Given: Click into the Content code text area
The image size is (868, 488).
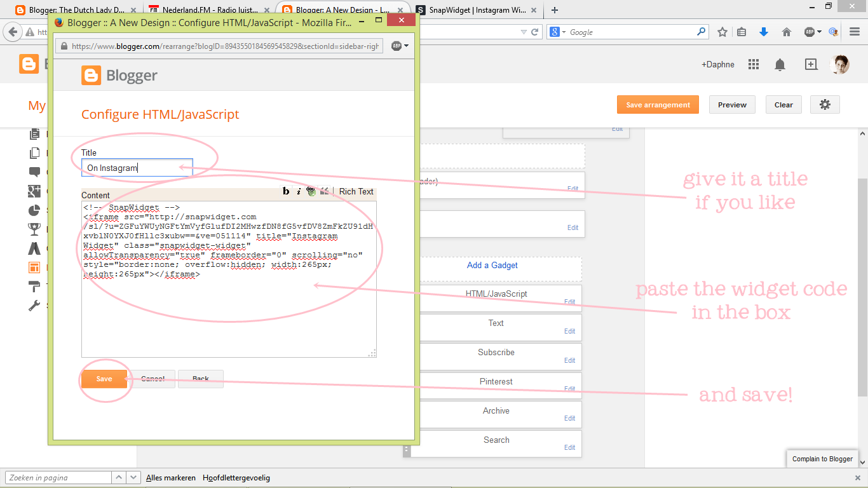Looking at the screenshot, I should tap(229, 279).
